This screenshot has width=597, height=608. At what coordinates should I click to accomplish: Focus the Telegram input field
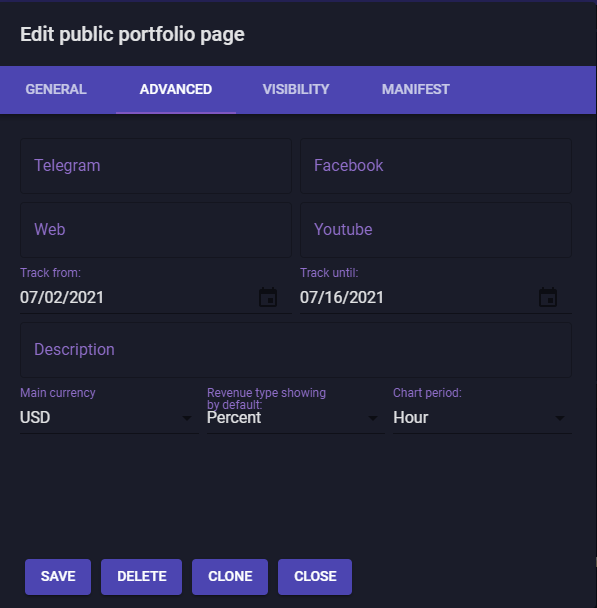click(156, 166)
